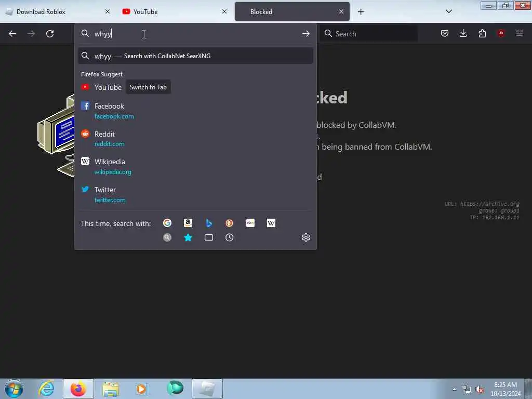Launch Internet Explorer from taskbar
The width and height of the screenshot is (532, 399).
click(x=46, y=389)
